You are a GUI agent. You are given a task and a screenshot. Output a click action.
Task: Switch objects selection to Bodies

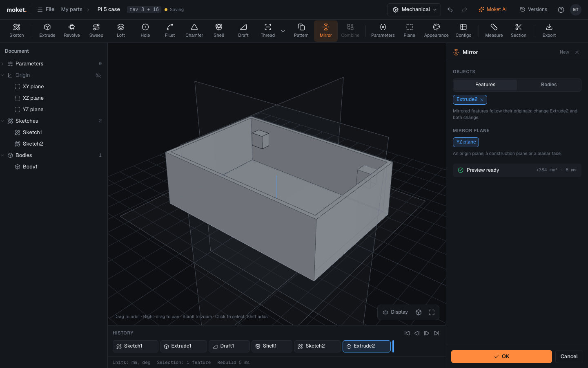point(549,85)
